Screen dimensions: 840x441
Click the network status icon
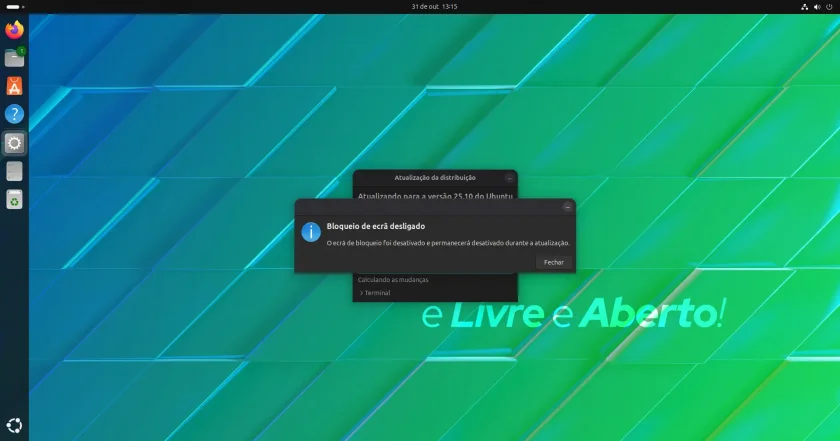804,7
